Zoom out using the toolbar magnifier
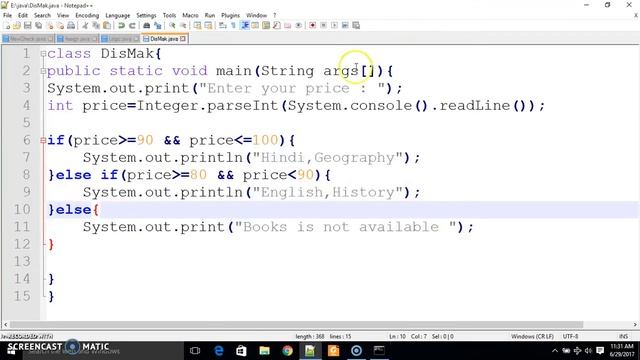This screenshot has width=640, height=360. coord(183,25)
